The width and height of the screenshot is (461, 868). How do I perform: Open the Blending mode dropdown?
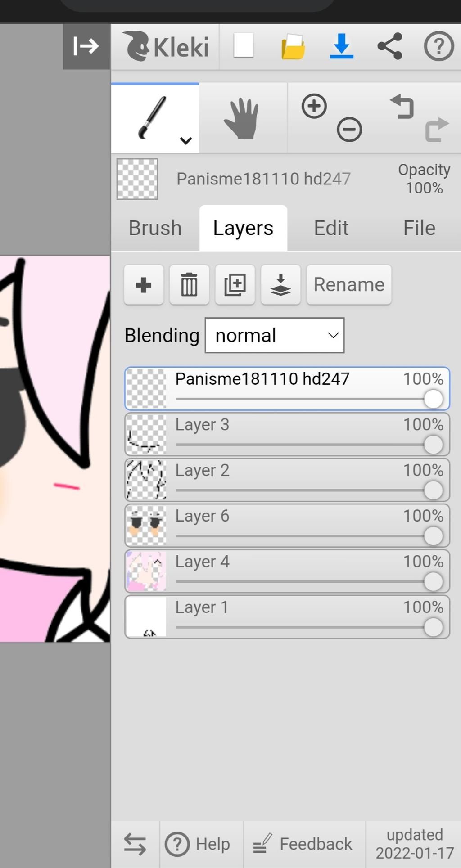[275, 335]
